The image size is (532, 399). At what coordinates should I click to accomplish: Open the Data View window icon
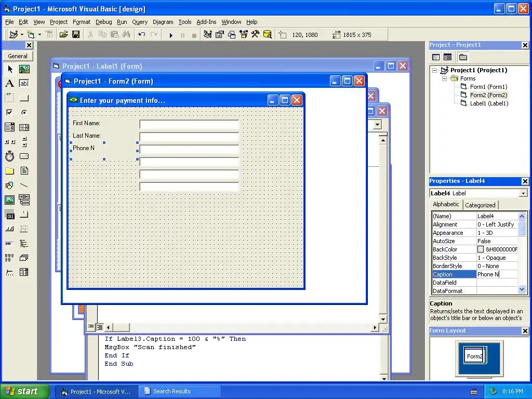click(x=268, y=34)
